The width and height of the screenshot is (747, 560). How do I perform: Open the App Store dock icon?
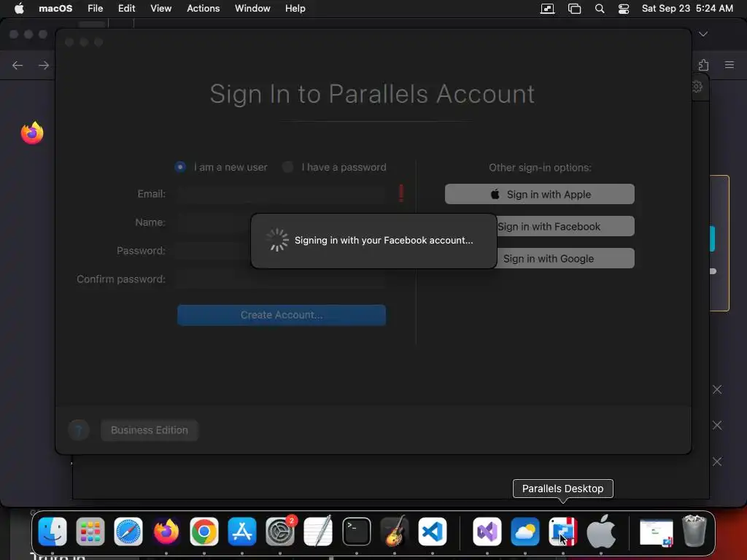click(x=242, y=532)
